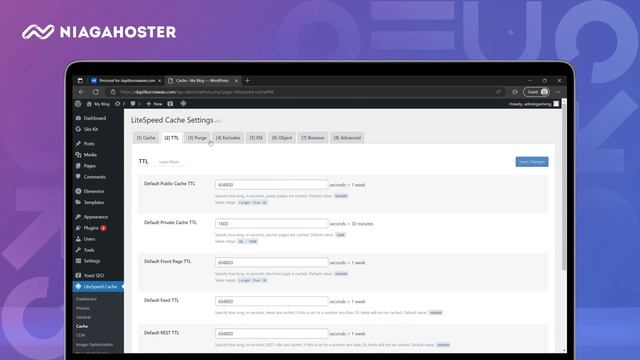The image size is (640, 360).
Task: Click the Yoast icon in admin bar
Action: click(x=170, y=104)
